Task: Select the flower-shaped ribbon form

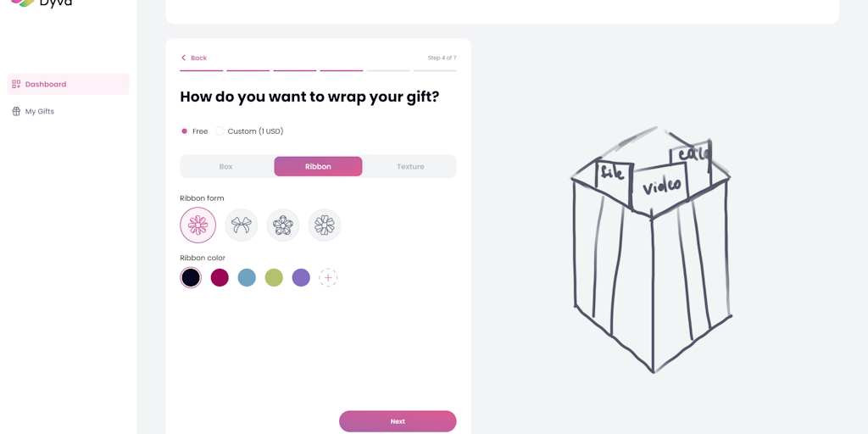Action: point(198,225)
